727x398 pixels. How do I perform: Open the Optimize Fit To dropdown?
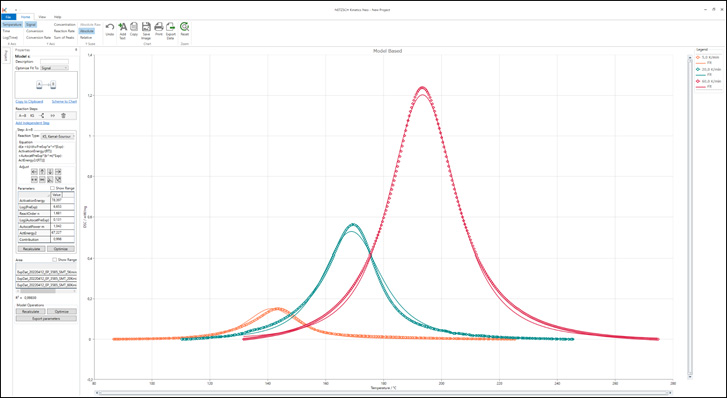(54, 68)
